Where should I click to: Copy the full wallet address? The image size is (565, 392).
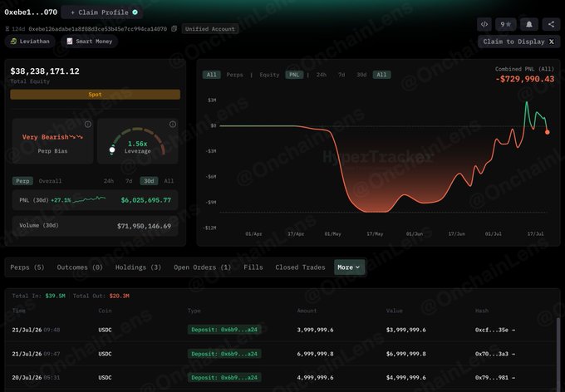[174, 29]
